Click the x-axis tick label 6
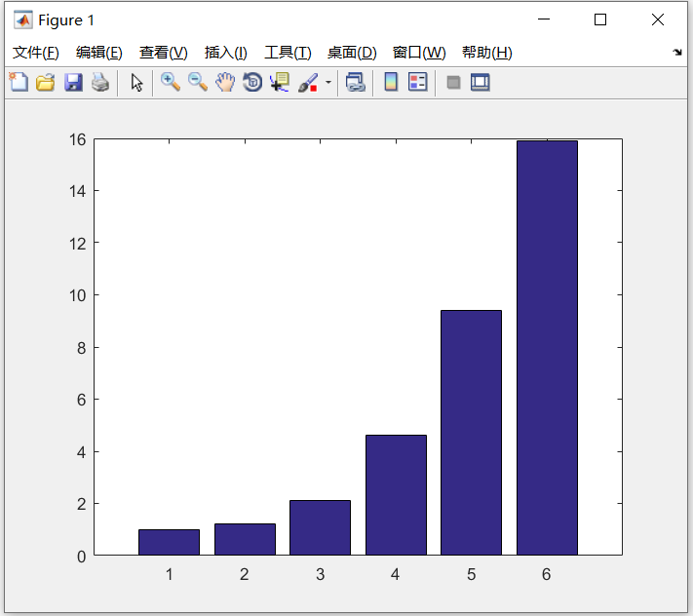This screenshot has height=616, width=693. [x=546, y=574]
